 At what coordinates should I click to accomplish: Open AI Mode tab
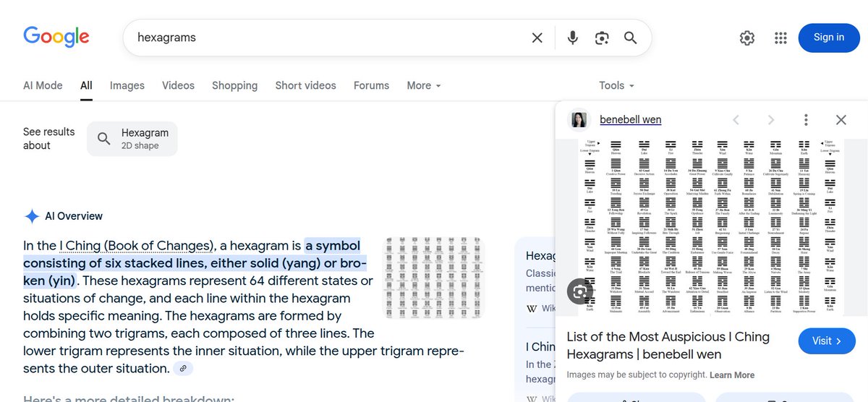tap(43, 85)
